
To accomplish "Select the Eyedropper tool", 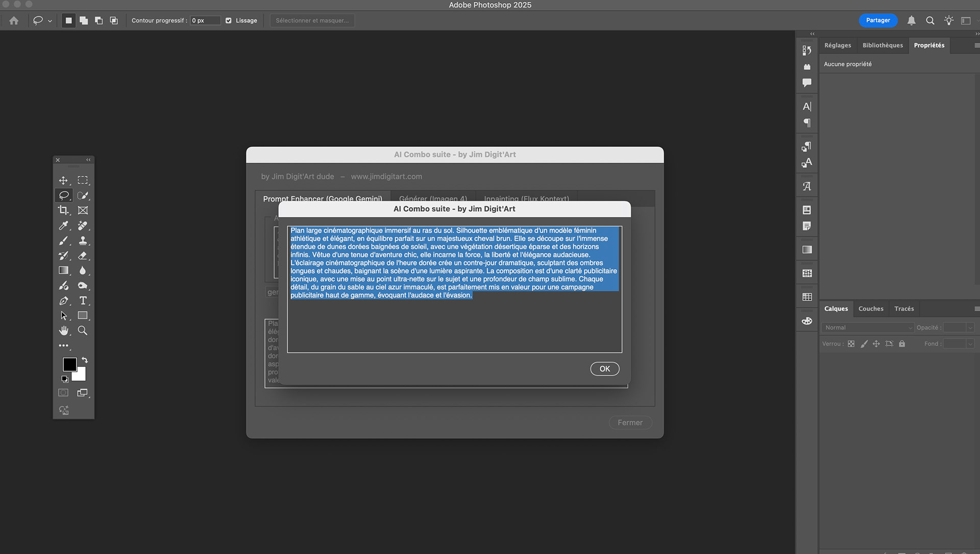I will coord(63,225).
